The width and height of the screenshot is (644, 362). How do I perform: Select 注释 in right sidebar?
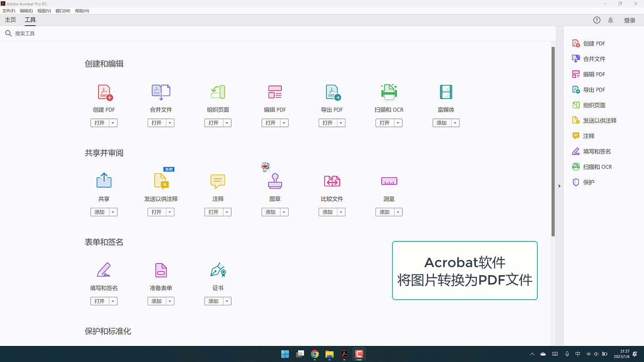click(583, 136)
